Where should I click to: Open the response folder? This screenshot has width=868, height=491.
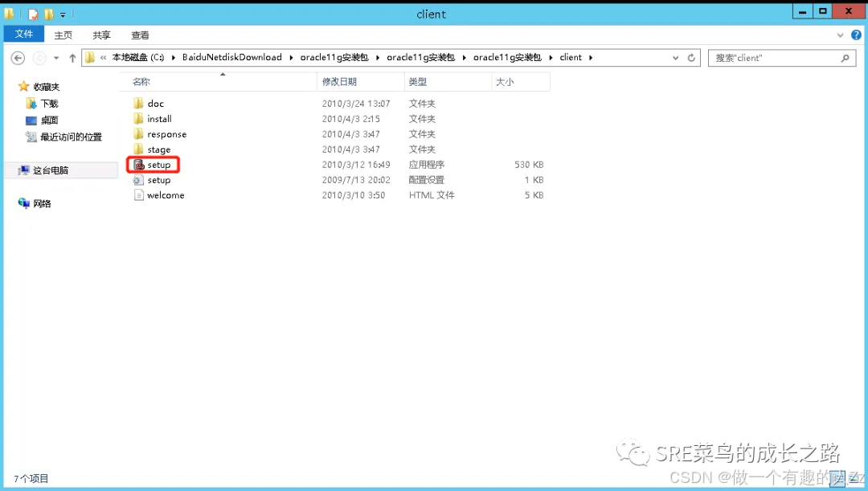pos(165,133)
